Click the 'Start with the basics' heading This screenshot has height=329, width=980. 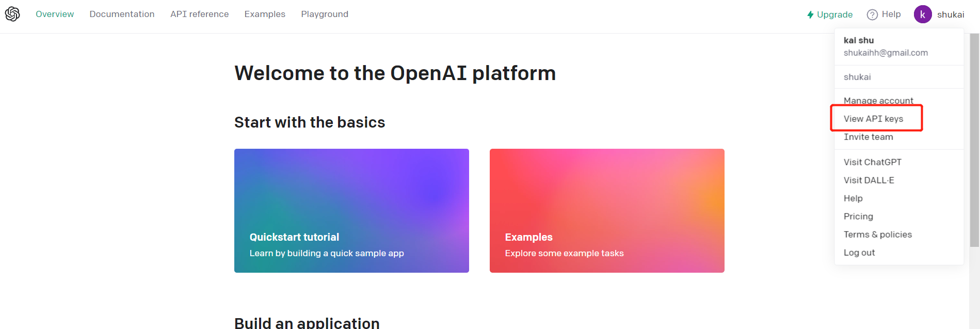pyautogui.click(x=310, y=122)
